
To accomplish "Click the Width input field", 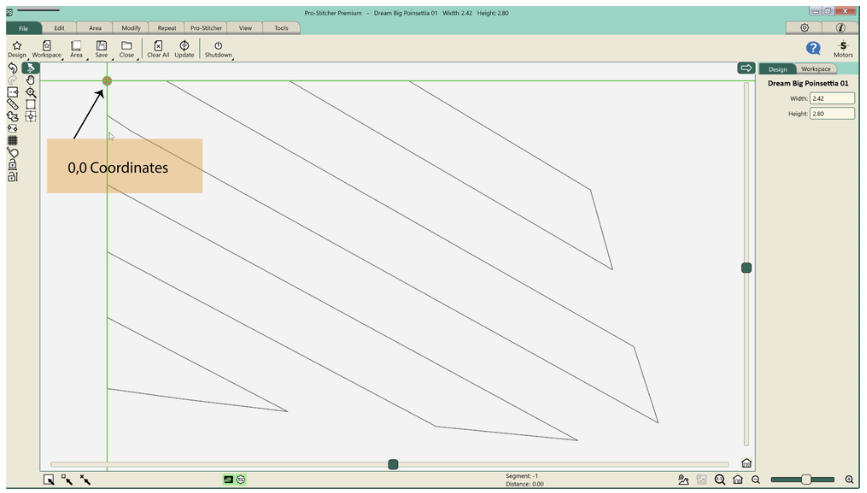I will coord(832,98).
